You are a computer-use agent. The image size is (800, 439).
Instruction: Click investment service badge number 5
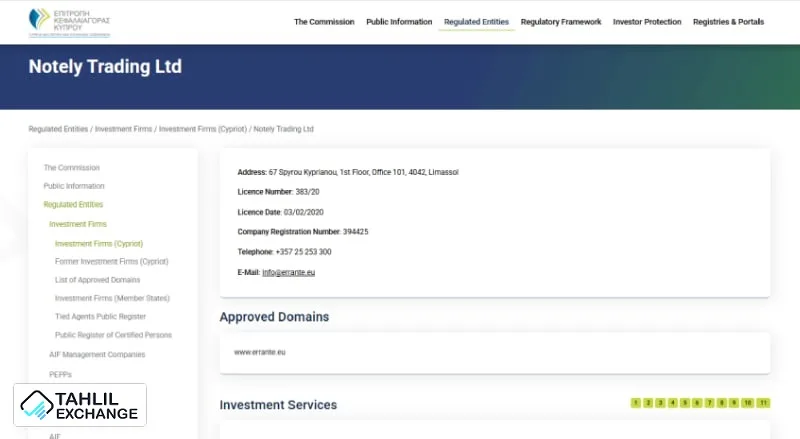pyautogui.click(x=685, y=403)
